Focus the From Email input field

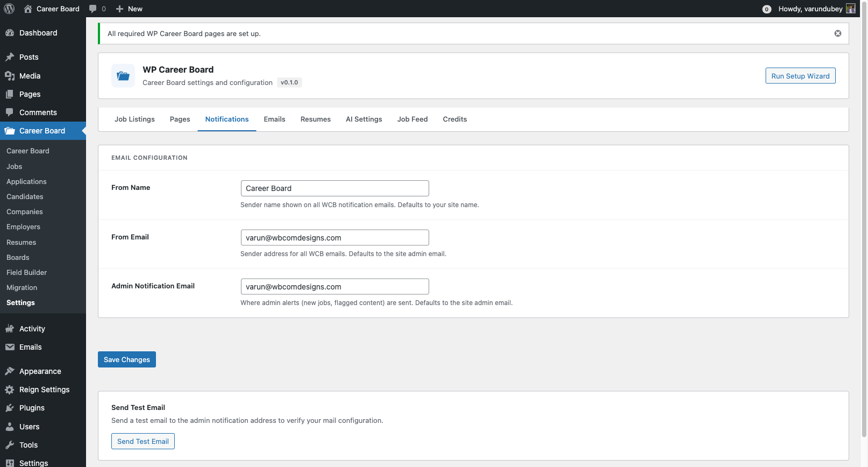tap(335, 238)
